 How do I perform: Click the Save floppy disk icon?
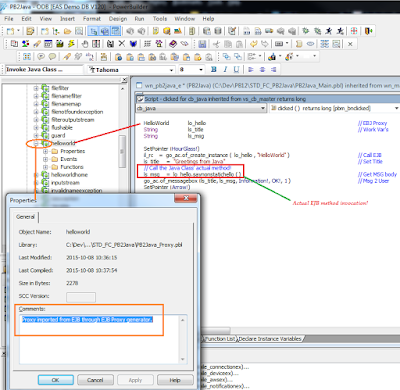click(202, 44)
